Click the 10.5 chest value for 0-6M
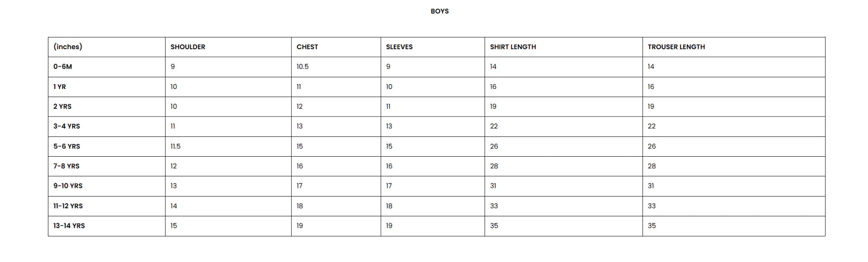Image resolution: width=868 pixels, height=262 pixels. tap(302, 67)
